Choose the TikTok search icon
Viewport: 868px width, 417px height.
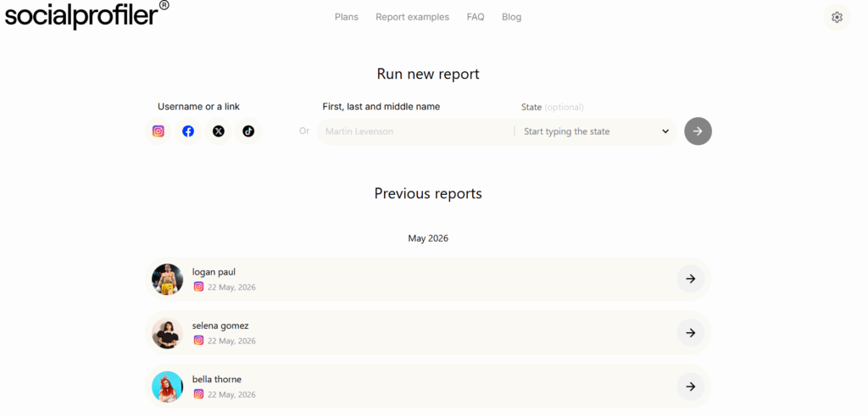click(x=248, y=131)
